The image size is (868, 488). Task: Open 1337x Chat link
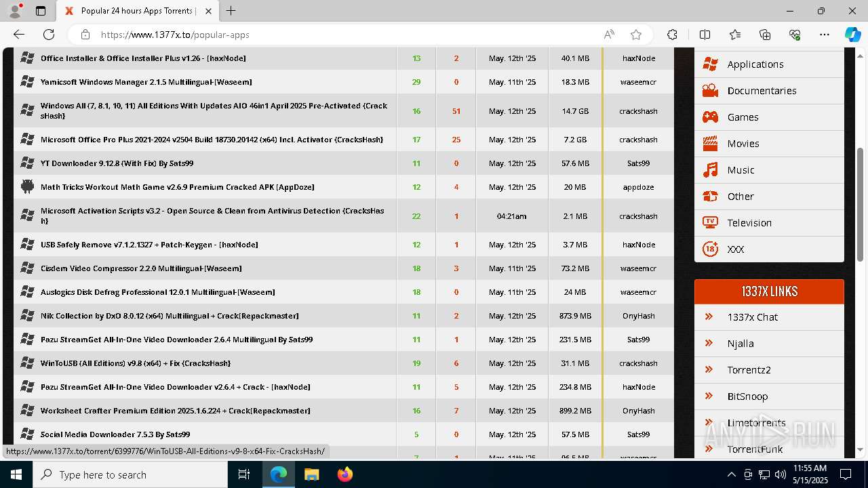tap(752, 317)
